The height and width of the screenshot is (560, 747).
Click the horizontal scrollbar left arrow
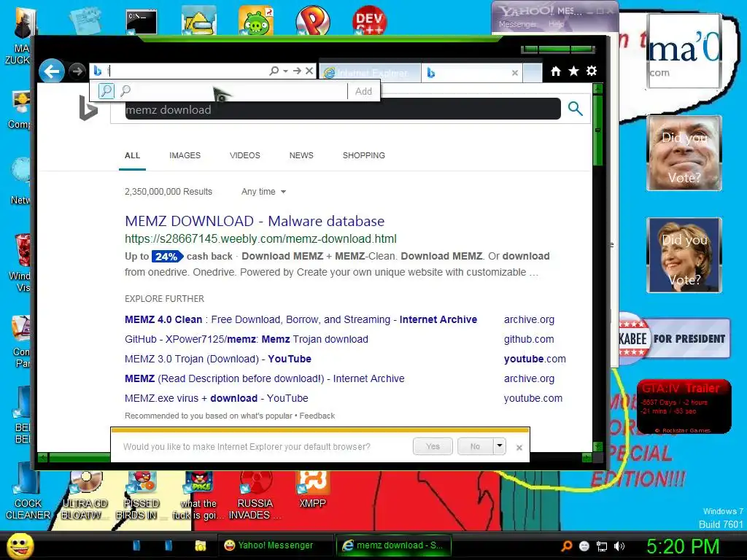(43, 458)
